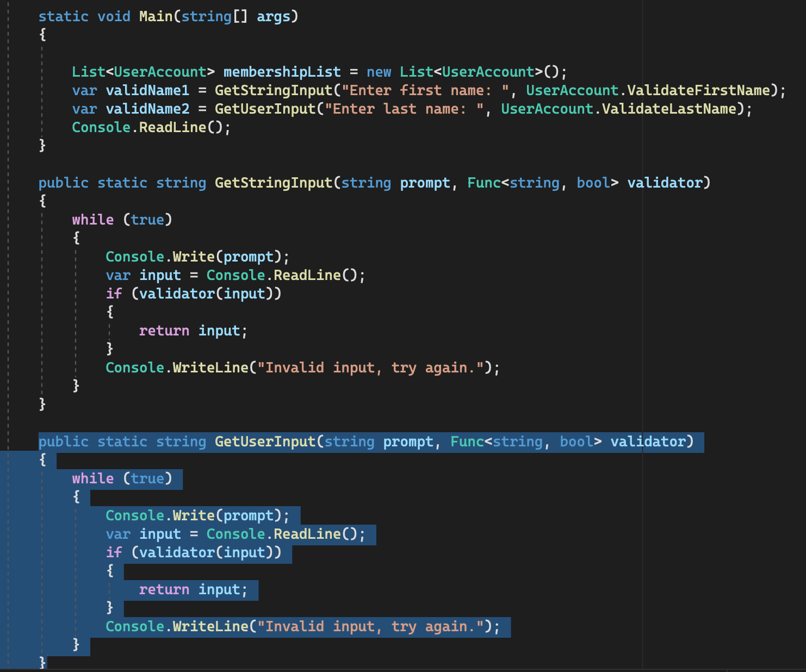Viewport: 806px width, 672px height.
Task: Click bool in the GetUserInput declaration
Action: (x=576, y=441)
